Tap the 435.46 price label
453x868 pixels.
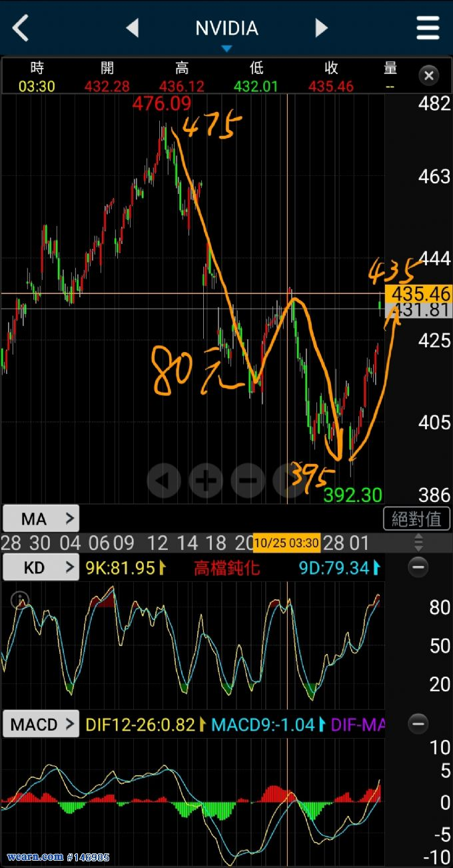click(418, 294)
